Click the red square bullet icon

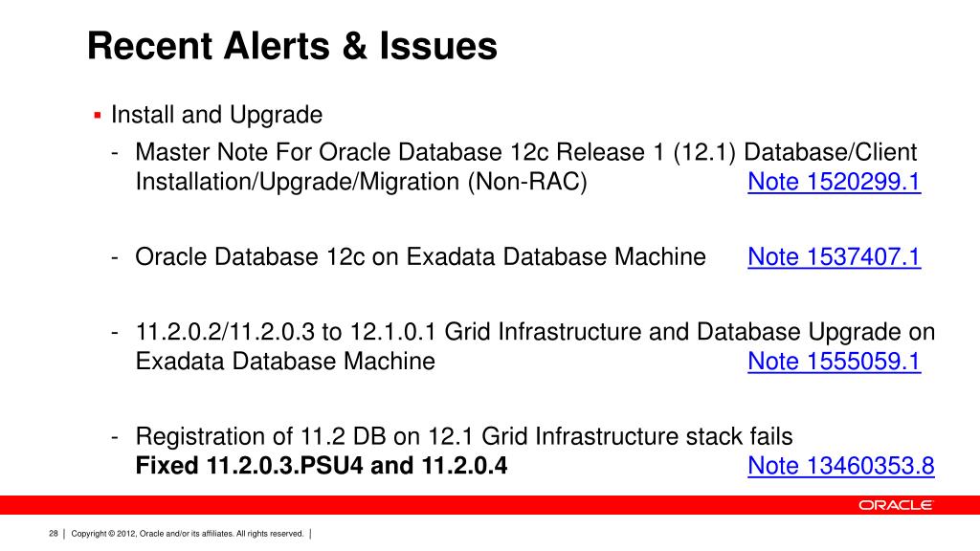(98, 116)
